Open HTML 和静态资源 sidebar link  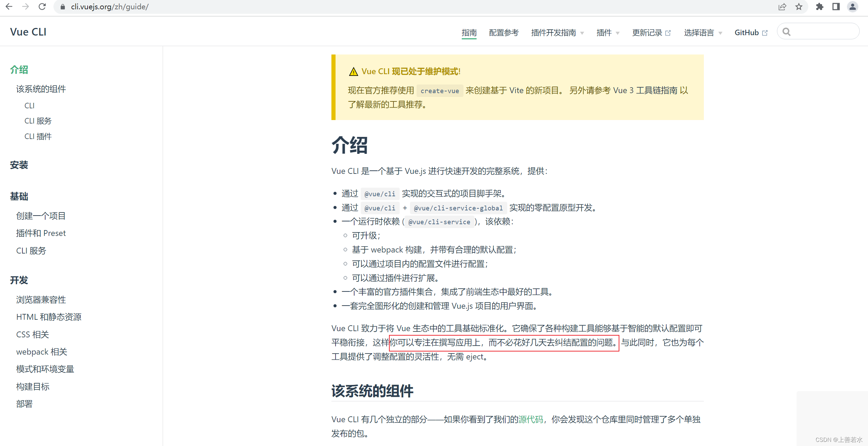[x=49, y=317]
